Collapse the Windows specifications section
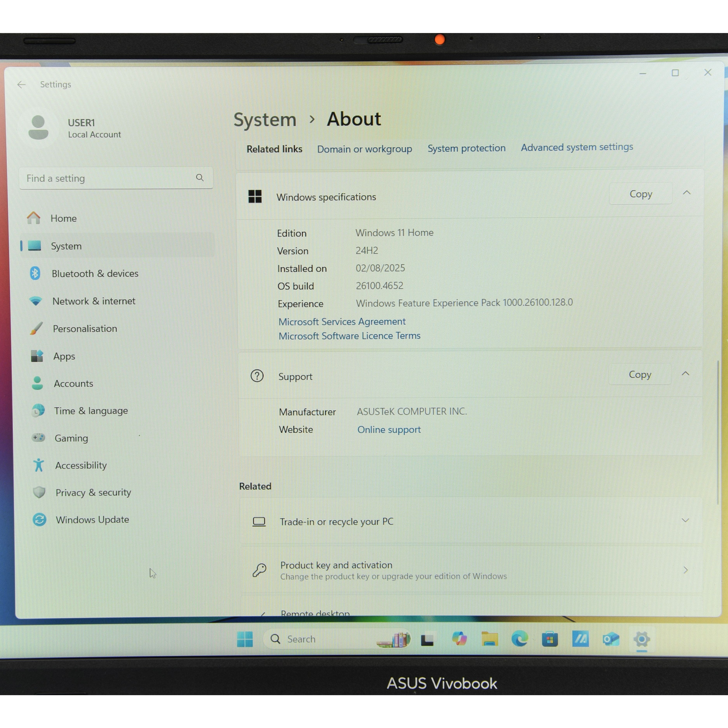The image size is (728, 728). tap(687, 193)
